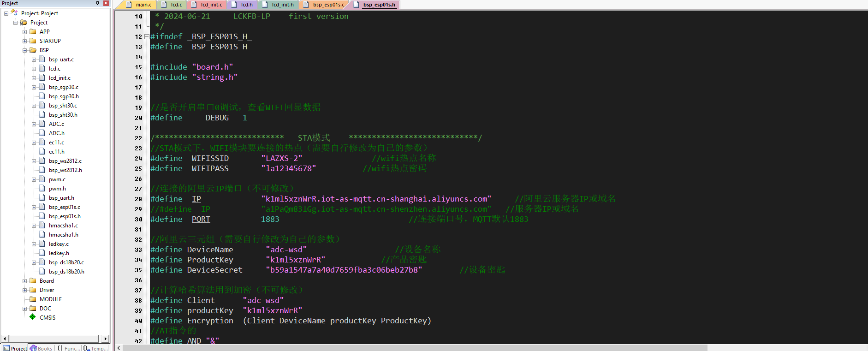Click the file icon beside bsp_ws2812.h

point(42,170)
